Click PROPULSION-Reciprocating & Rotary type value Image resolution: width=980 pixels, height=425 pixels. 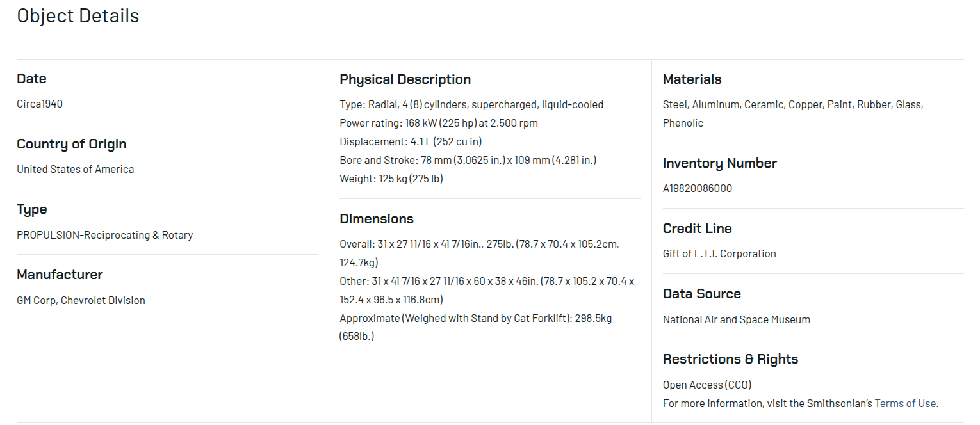coord(105,235)
